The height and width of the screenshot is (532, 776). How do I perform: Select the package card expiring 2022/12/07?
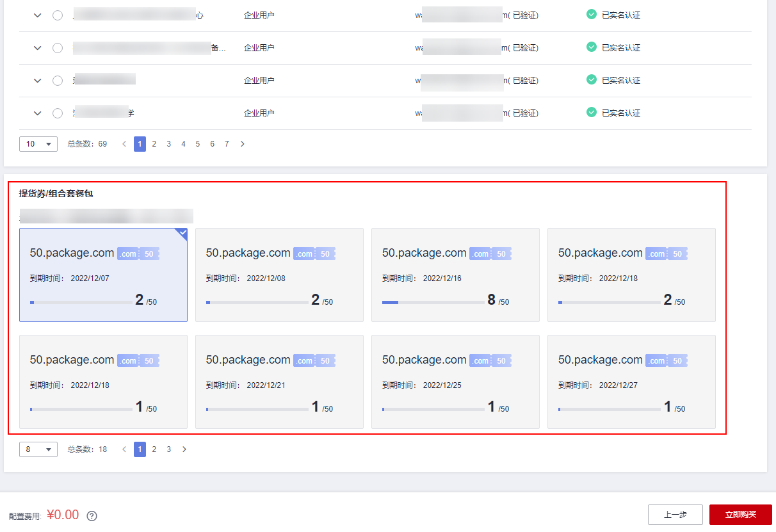click(x=103, y=275)
